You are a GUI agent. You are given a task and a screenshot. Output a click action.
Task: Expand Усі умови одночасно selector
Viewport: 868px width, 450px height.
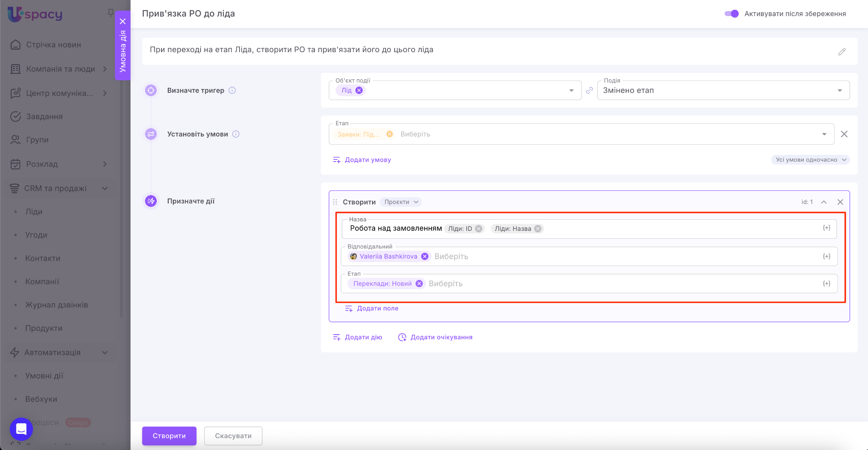coord(810,160)
